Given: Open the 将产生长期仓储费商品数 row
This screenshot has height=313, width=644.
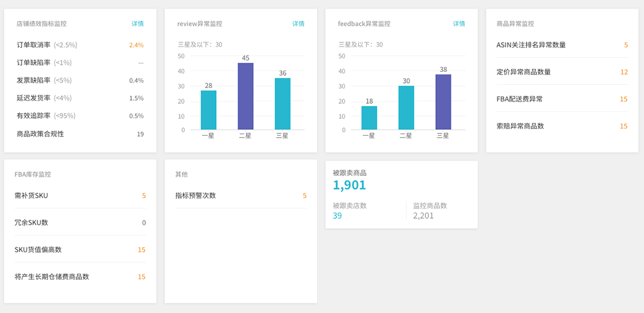Looking at the screenshot, I should click(x=80, y=277).
